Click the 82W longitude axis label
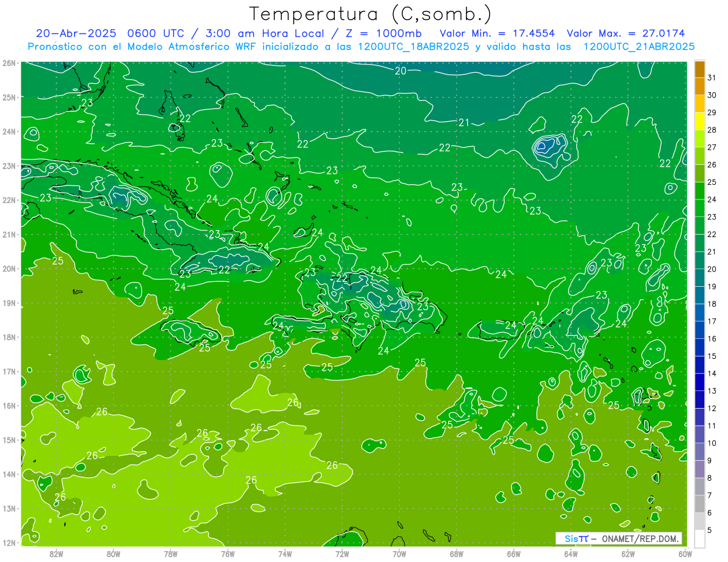Viewport: 728px width, 562px height. click(x=56, y=553)
